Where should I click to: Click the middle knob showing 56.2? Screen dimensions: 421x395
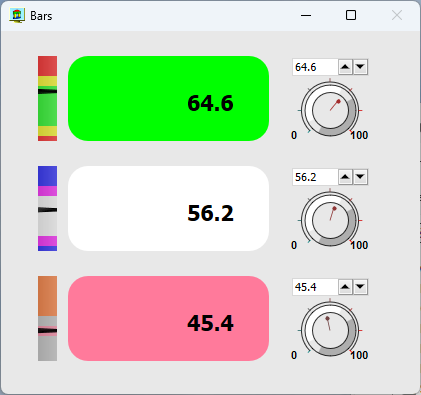(330, 220)
